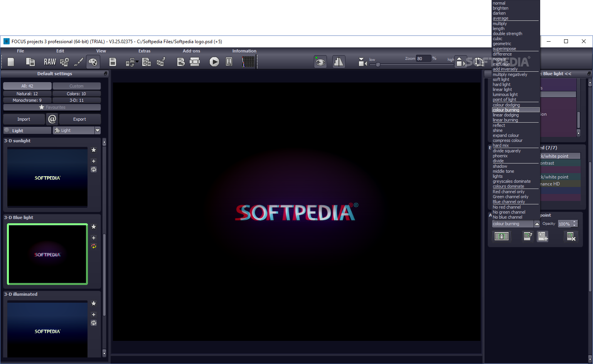Open the Light variant dropdown arrow
The image size is (593, 364).
98,130
